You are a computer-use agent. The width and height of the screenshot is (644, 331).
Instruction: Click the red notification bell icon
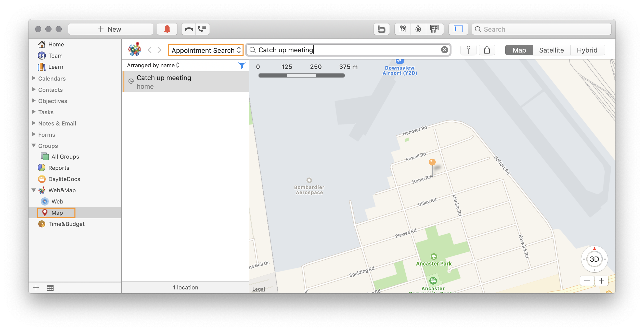pos(167,29)
